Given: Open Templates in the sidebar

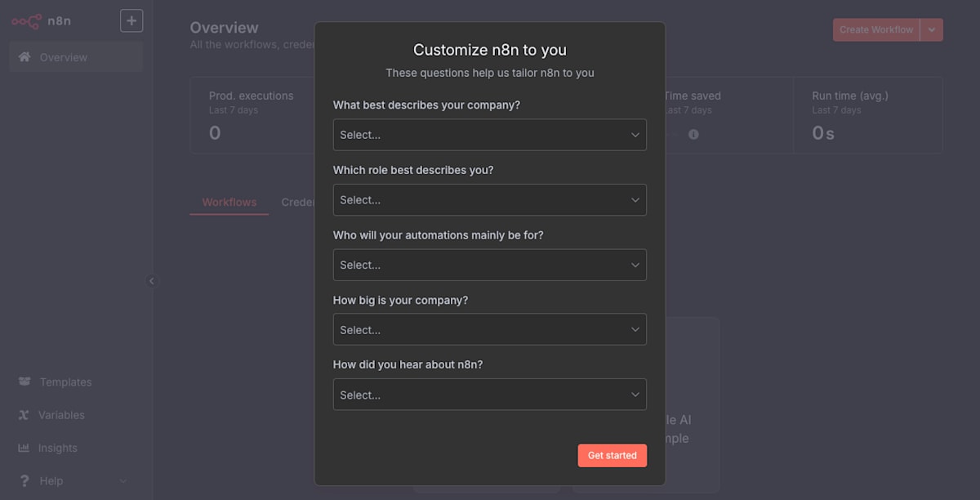Looking at the screenshot, I should (x=76, y=382).
